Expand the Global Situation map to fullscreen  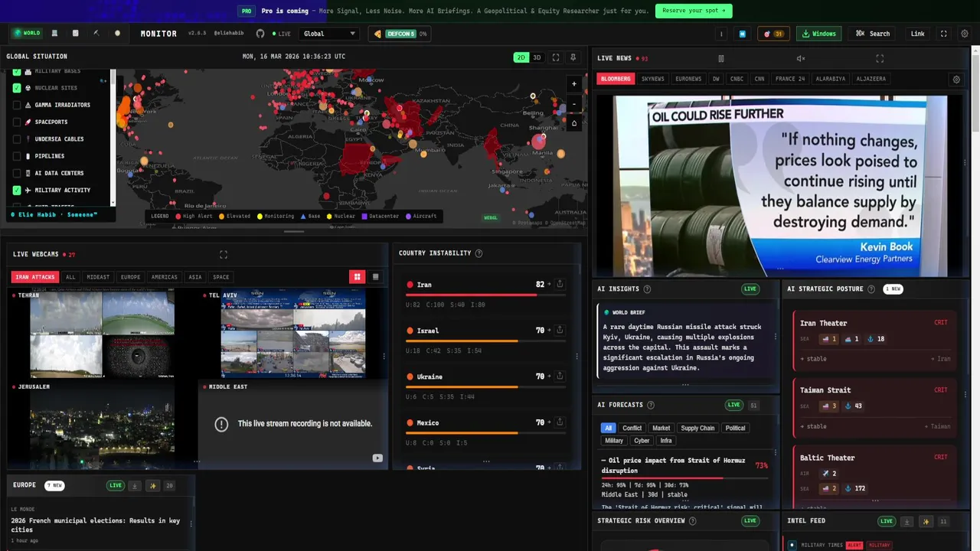point(556,57)
